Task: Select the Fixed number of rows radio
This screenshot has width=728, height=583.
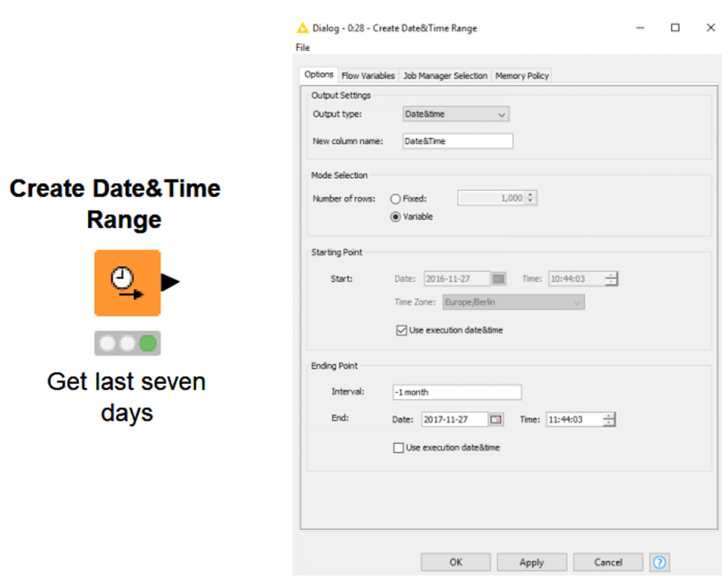Action: coord(395,199)
